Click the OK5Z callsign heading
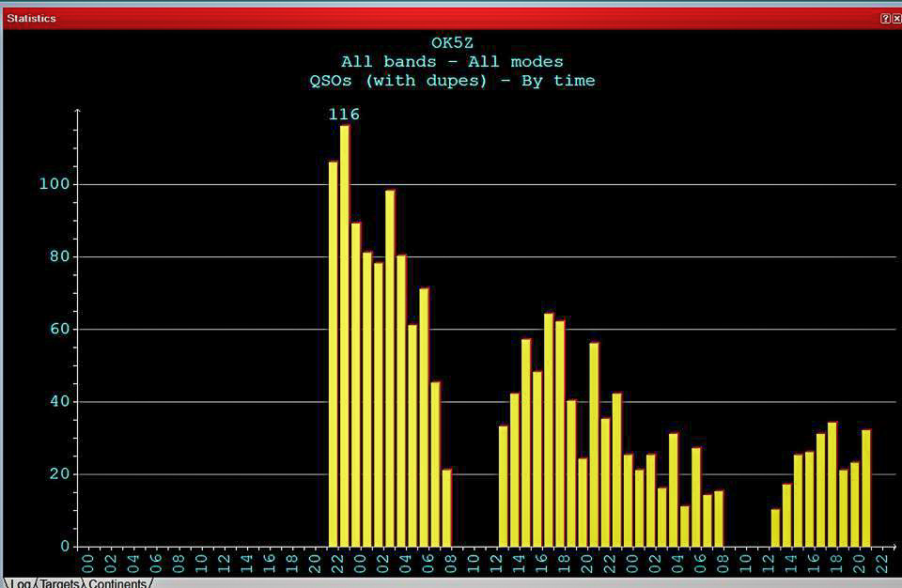The height and width of the screenshot is (588, 902). [x=452, y=43]
